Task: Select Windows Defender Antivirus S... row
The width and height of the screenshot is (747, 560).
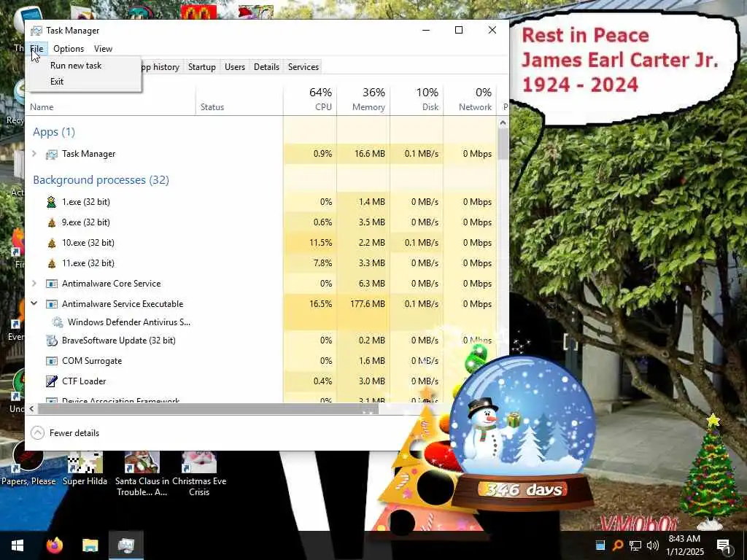Action: pyautogui.click(x=128, y=322)
